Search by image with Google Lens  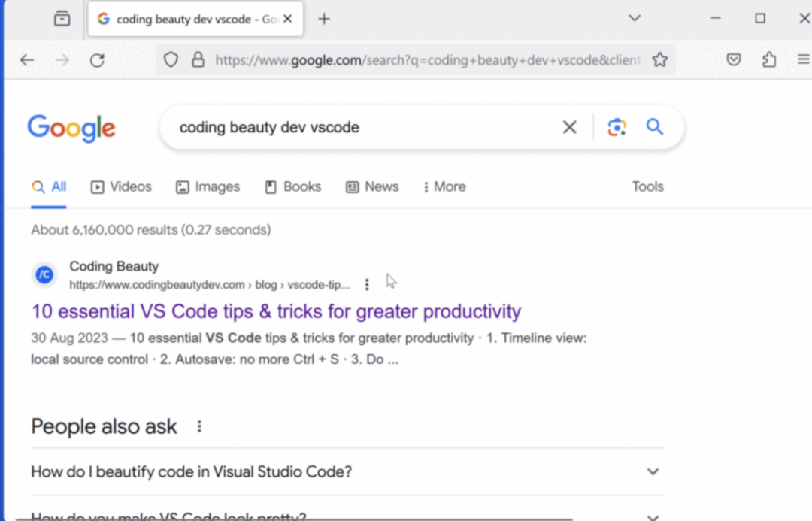617,127
